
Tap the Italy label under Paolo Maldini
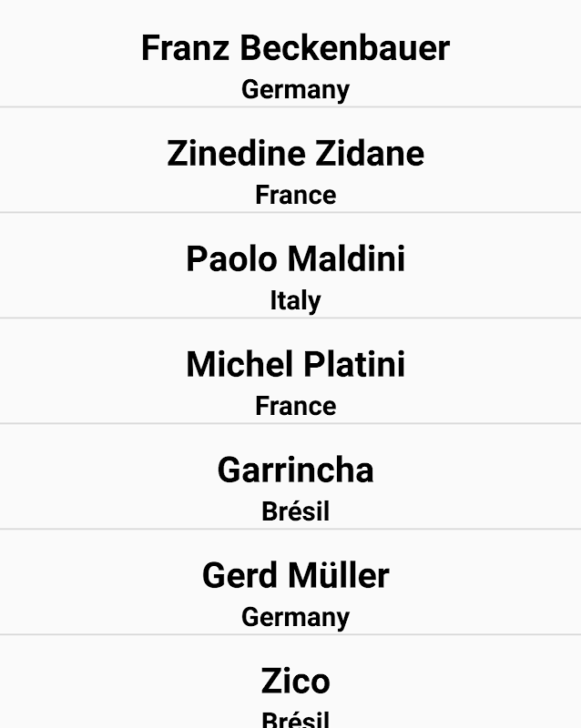[295, 301]
